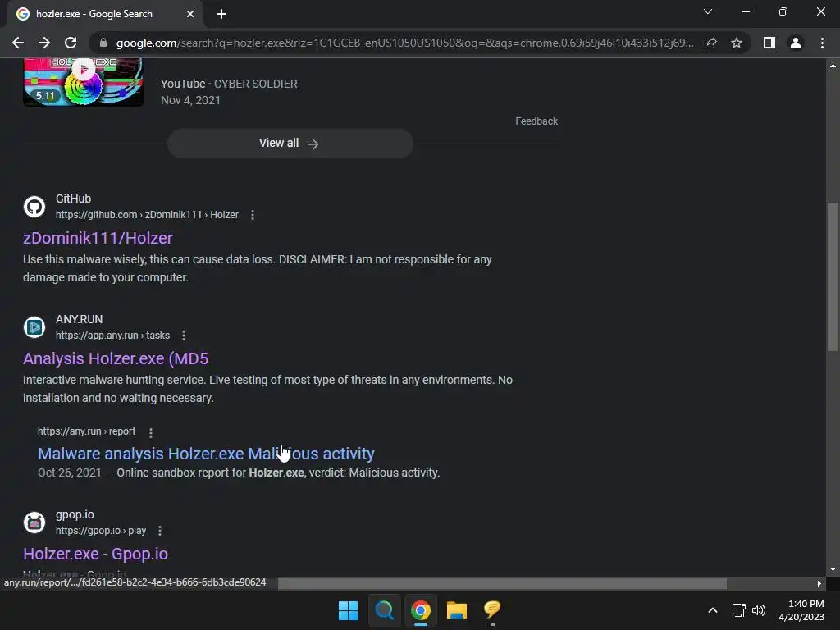Open File Explorer from the taskbar
Screen dimensions: 840x630
point(456,610)
